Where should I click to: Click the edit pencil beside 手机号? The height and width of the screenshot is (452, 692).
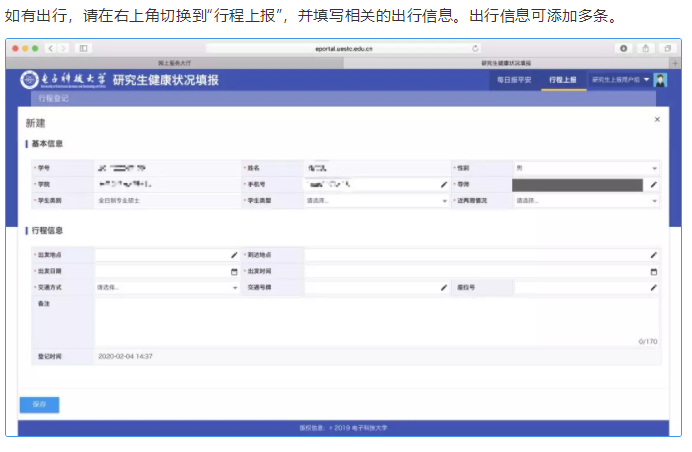click(x=444, y=184)
